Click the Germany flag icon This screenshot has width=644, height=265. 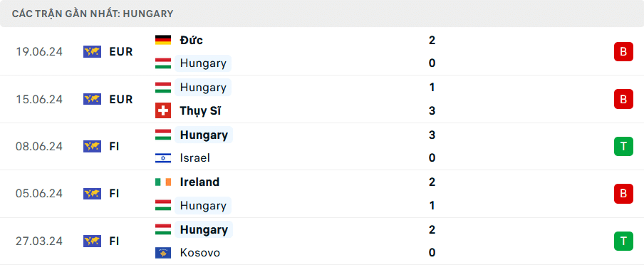[163, 41]
